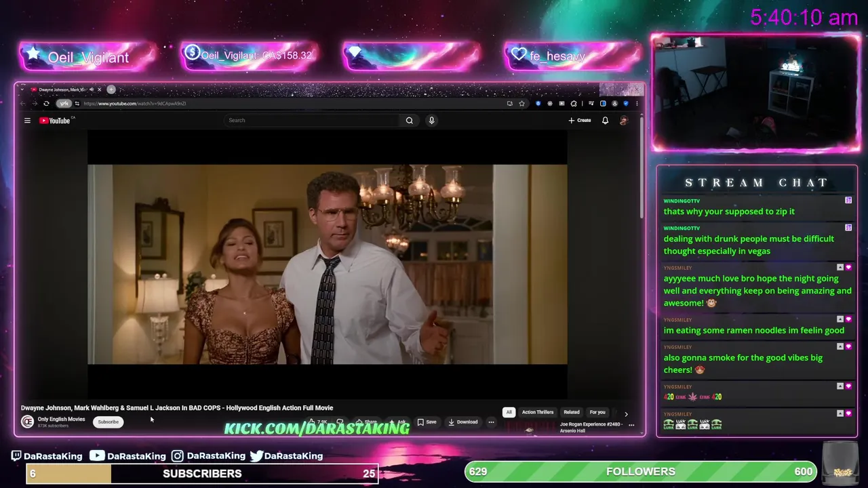Screen dimensions: 868x488
Task: Open the YouTube guide hamburger menu
Action: point(27,121)
